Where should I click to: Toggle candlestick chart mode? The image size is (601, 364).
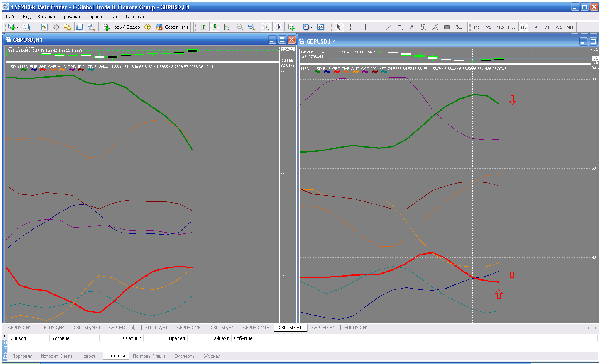215,27
